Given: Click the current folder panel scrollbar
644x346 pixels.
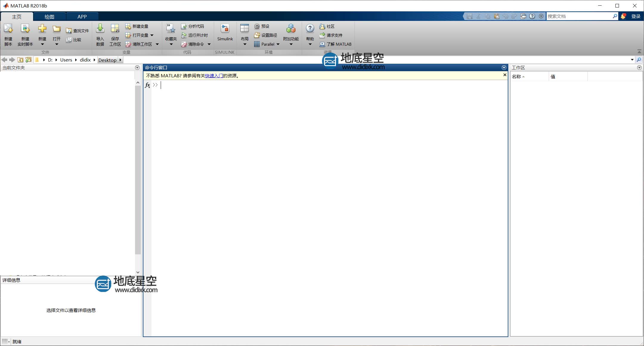Looking at the screenshot, I should 137,170.
